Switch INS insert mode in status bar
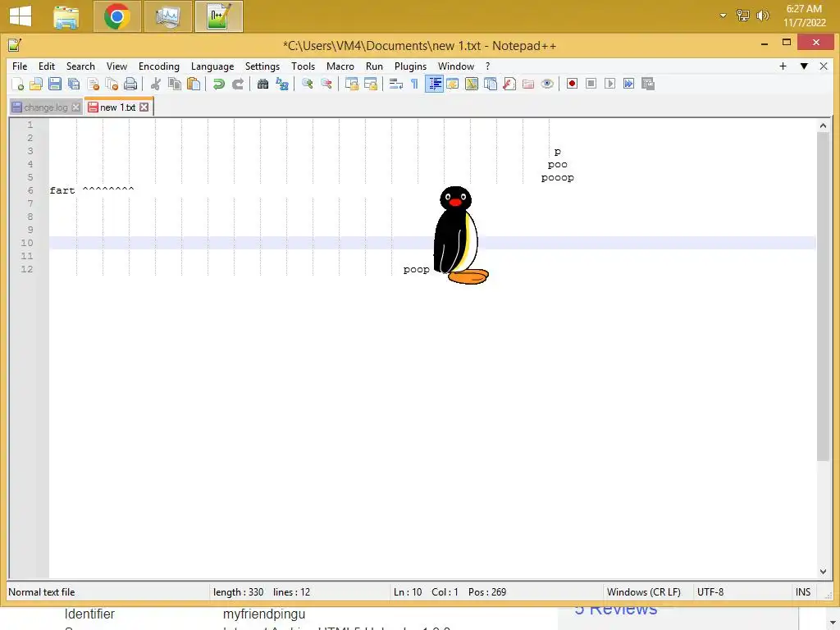840x630 pixels. click(803, 592)
